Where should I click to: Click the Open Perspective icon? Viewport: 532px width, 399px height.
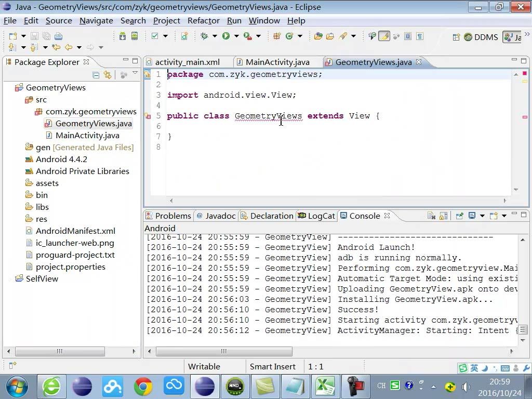coord(456,37)
